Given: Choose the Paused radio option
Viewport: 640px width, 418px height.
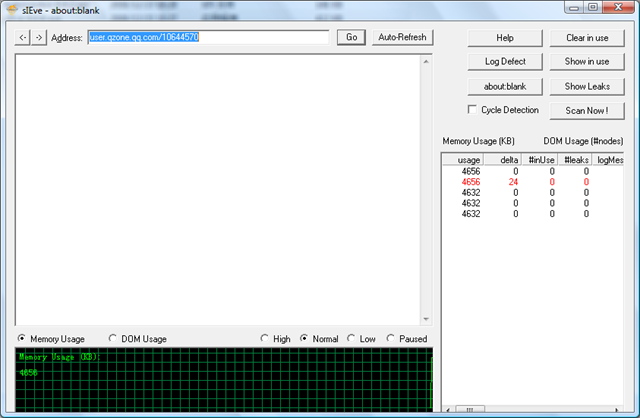Looking at the screenshot, I should coord(391,339).
